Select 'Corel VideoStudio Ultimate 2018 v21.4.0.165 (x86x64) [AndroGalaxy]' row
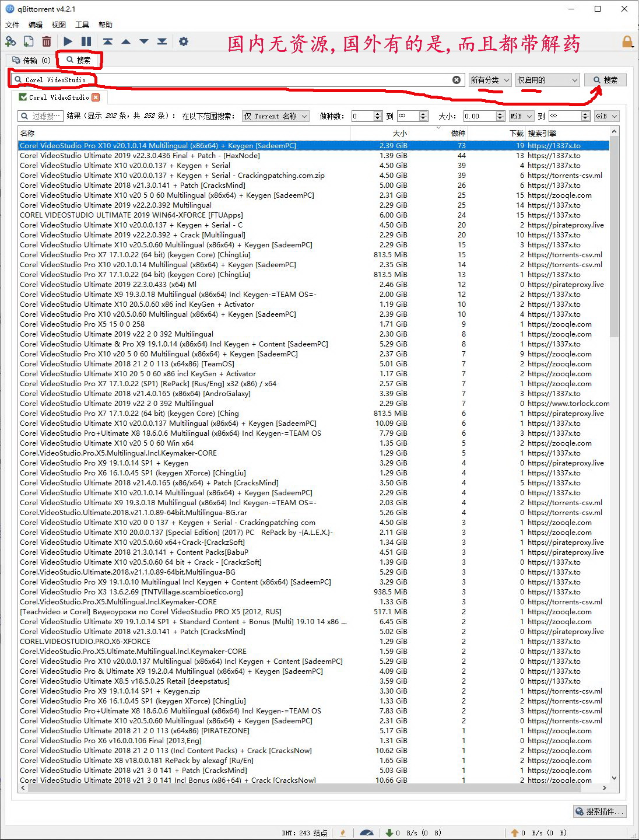This screenshot has width=639, height=840. pyautogui.click(x=314, y=394)
